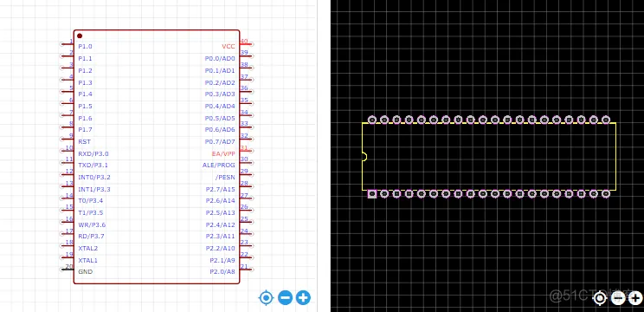Click pin number 20 beside GND
Screen dimensions: 644x312
[x=69, y=266]
